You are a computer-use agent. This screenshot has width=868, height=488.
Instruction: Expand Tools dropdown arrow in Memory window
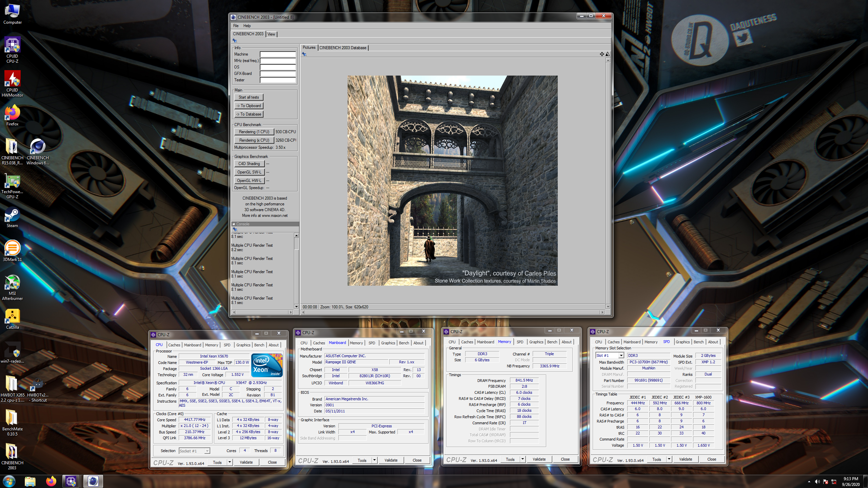[x=522, y=459]
